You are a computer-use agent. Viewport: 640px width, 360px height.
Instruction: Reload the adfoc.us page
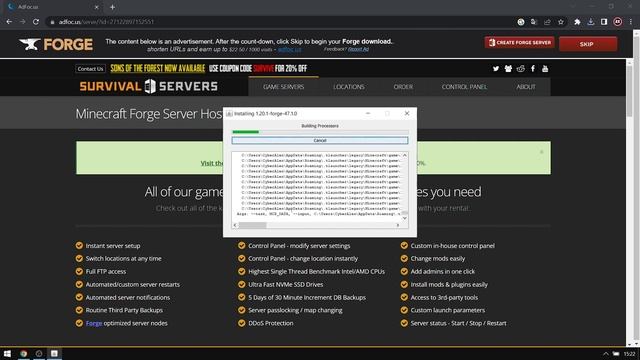(36, 22)
